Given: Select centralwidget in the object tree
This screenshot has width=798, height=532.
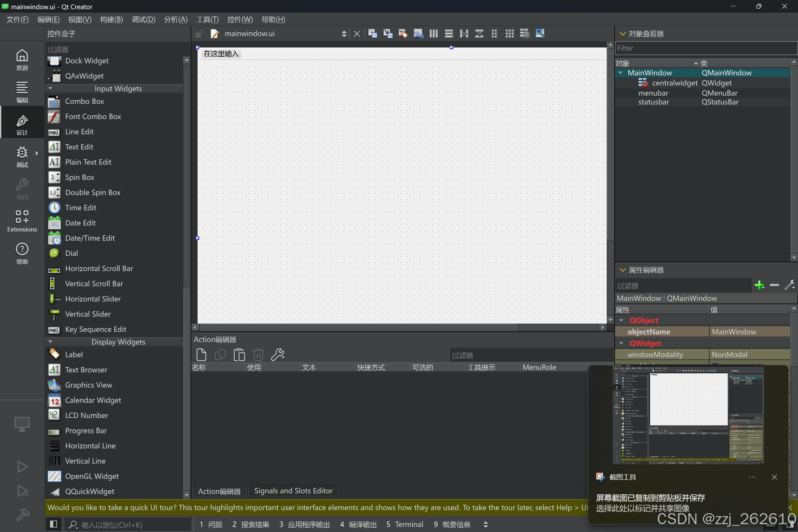Looking at the screenshot, I should tap(674, 83).
